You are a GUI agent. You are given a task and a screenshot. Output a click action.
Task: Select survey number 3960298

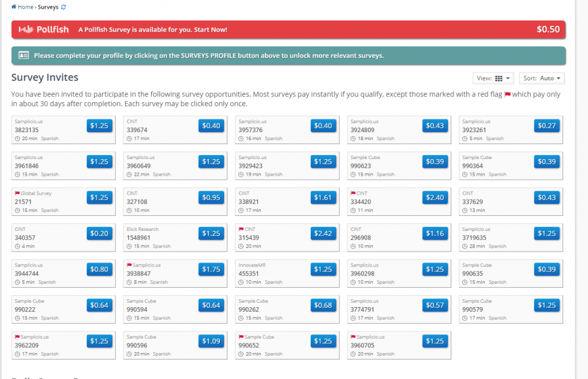tap(363, 274)
